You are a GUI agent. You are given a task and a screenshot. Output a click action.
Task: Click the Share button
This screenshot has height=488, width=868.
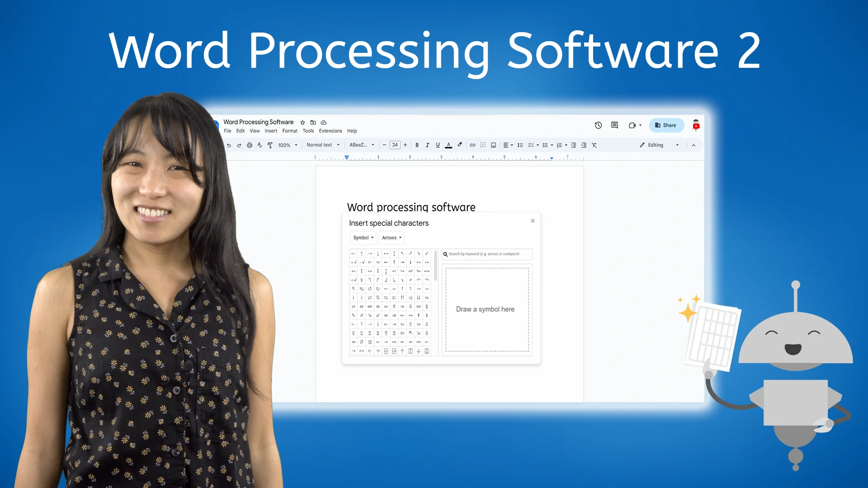pos(666,125)
